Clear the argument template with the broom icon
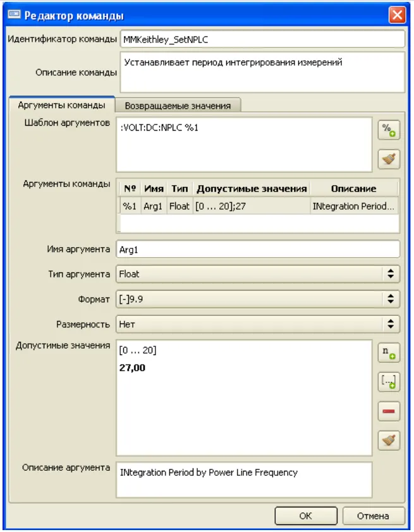The image size is (414, 532). click(x=389, y=159)
